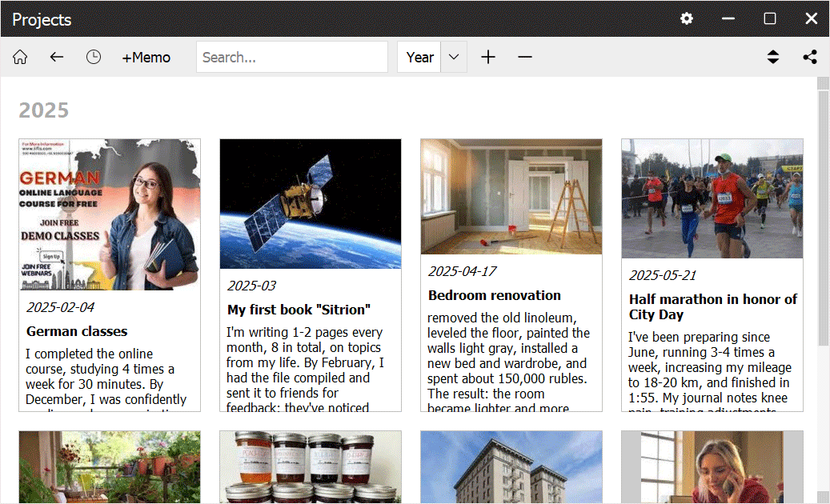Expand the Year dropdown arrow
This screenshot has width=830, height=504.
(x=454, y=58)
